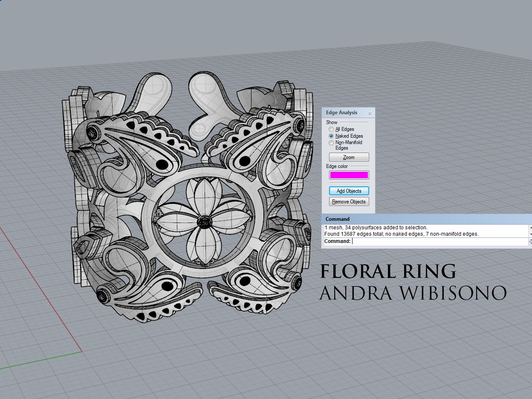Screen dimensions: 532x399
Task: Open the magenta edge color swatch
Action: 349,175
